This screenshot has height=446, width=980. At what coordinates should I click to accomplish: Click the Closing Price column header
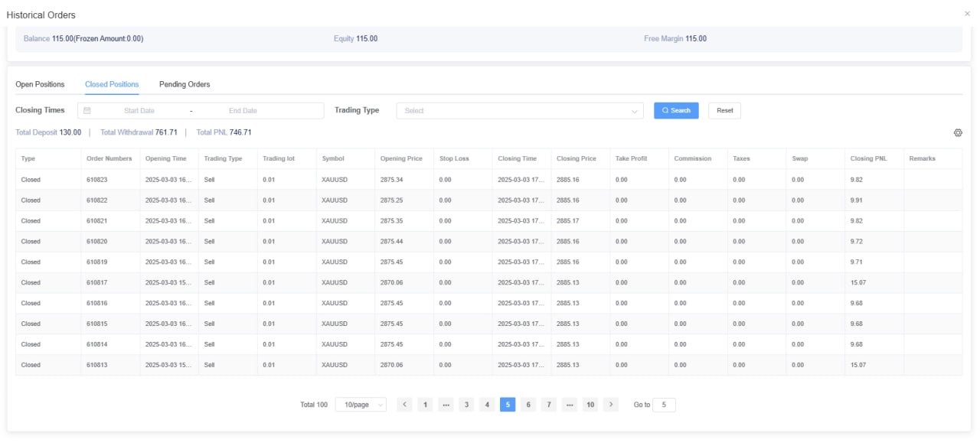click(x=580, y=159)
